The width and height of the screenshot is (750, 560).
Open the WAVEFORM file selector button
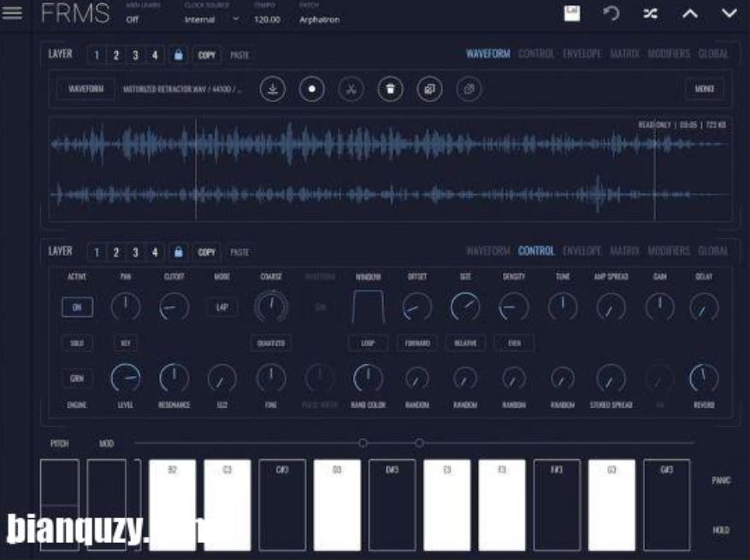tap(86, 89)
